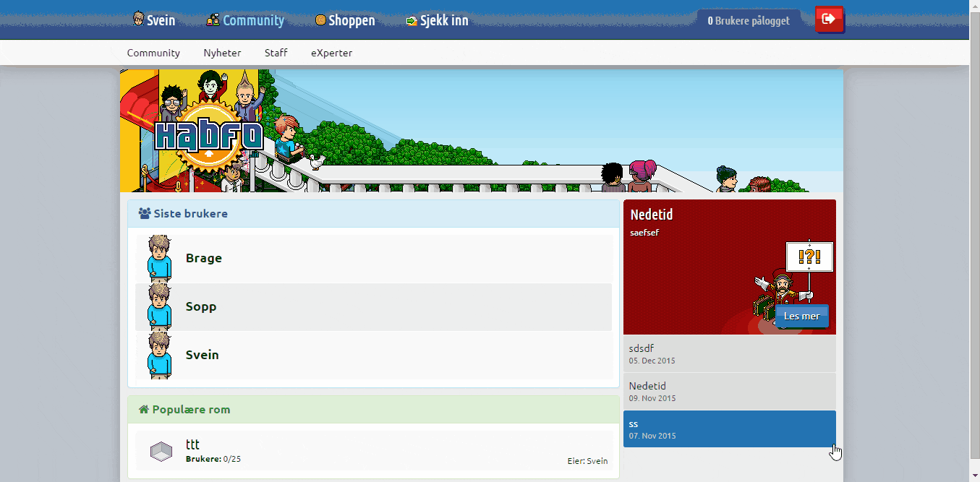Open user Svein in Siste brukere list
Image resolution: width=980 pixels, height=482 pixels.
coord(203,355)
